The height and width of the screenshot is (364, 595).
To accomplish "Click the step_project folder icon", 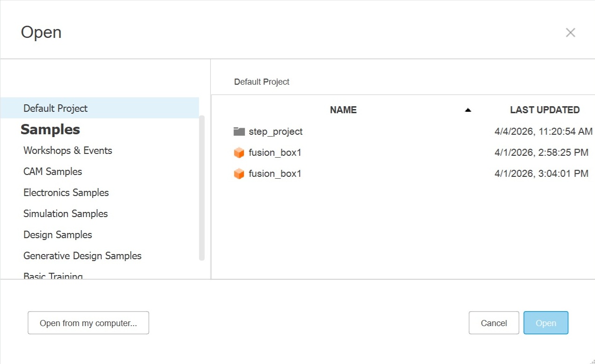I will pyautogui.click(x=239, y=131).
